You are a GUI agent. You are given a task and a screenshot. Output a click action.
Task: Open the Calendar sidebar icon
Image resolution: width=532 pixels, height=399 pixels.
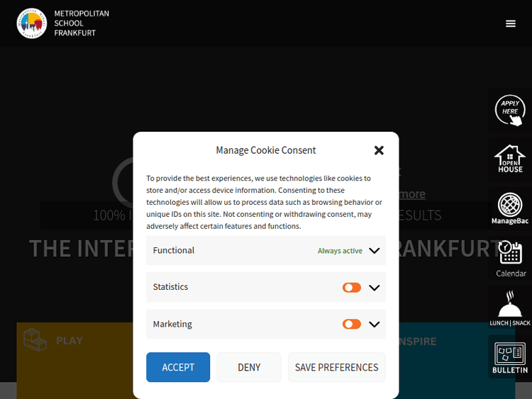pyautogui.click(x=510, y=257)
